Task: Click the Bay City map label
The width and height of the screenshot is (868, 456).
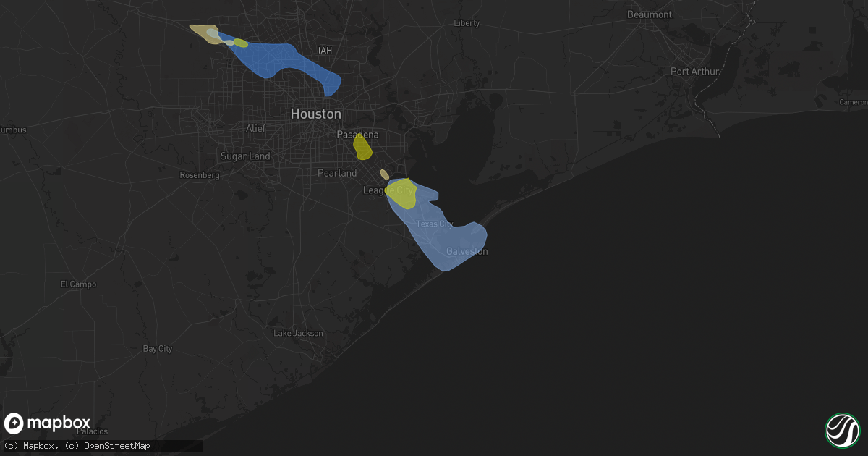Action: (158, 349)
